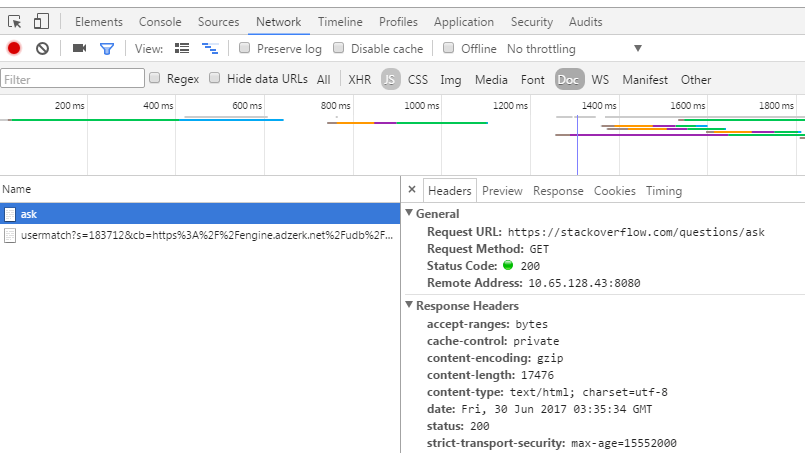Filter requests by XHR type
805x453 pixels.
pos(359,79)
